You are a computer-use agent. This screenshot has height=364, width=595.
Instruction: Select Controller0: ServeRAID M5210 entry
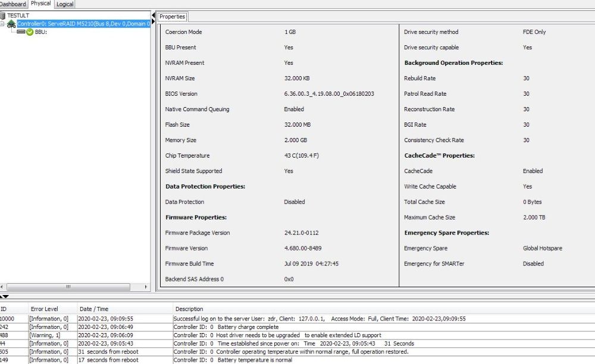(83, 24)
